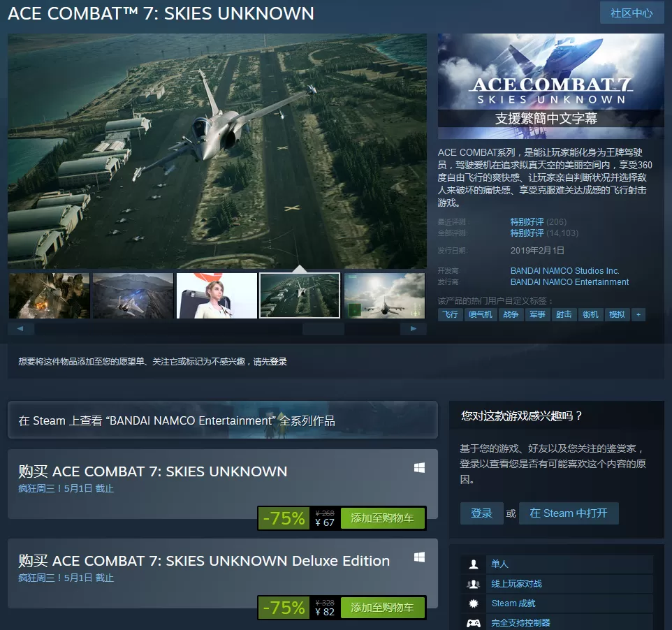Click 购买 ACE COMBAT 7 Deluxe Edition heading
The height and width of the screenshot is (630, 672).
tap(204, 561)
